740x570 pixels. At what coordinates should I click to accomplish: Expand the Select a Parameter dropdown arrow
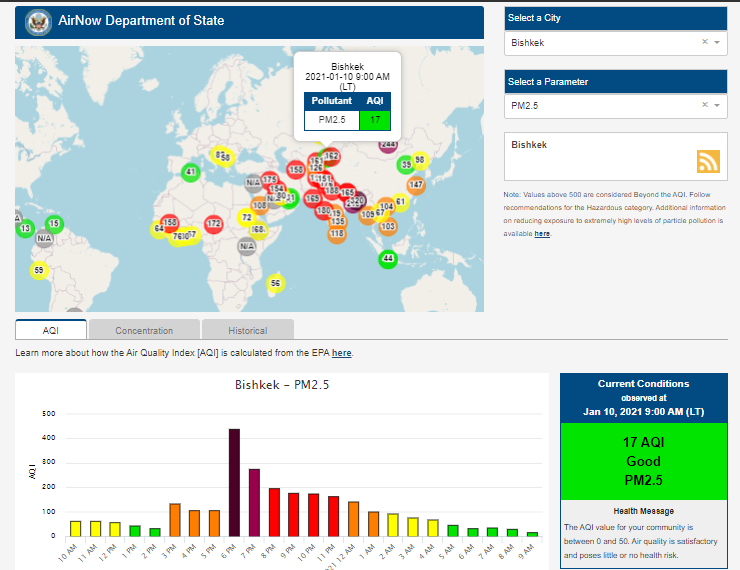[717, 105]
